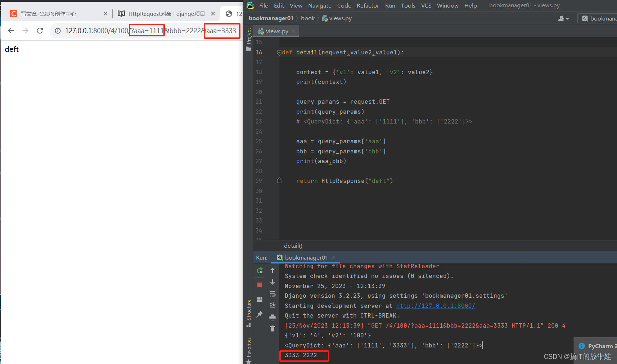Close the views.py editor tab
The width and height of the screenshot is (617, 364).
(x=293, y=31)
